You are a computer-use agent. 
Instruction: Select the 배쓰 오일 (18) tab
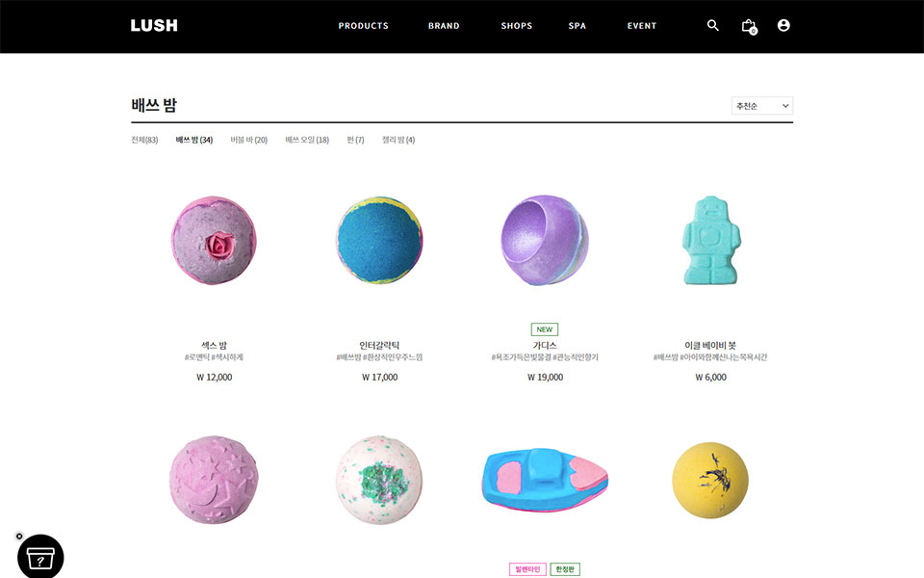click(307, 140)
